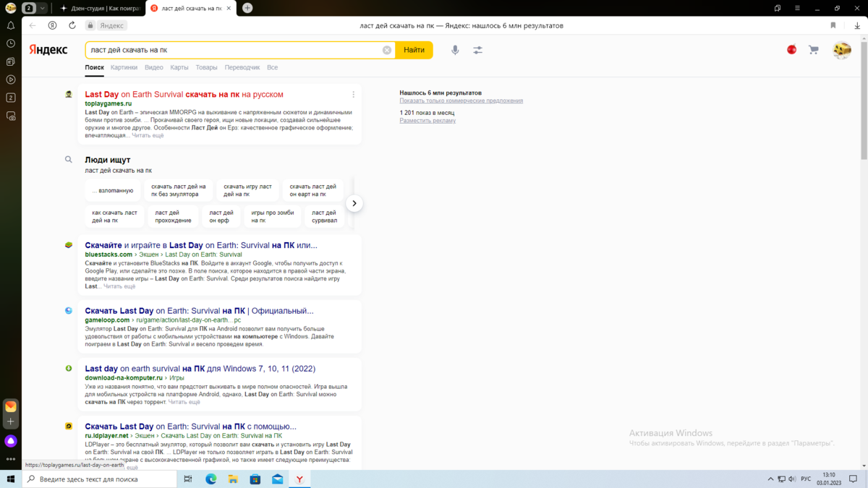
Task: Show only commercial offers link
Action: pyautogui.click(x=461, y=100)
